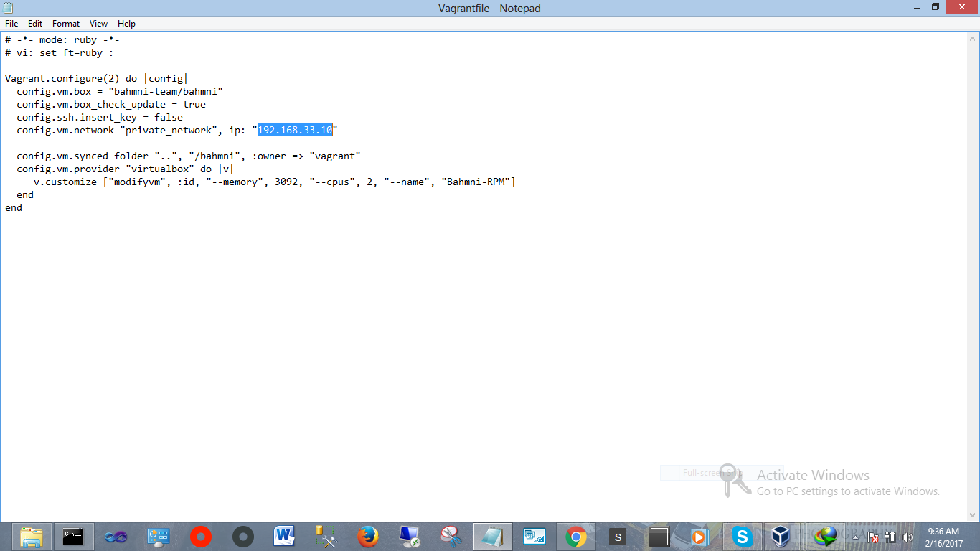This screenshot has height=551, width=980.
Task: Show hidden system tray icons
Action: tap(855, 537)
